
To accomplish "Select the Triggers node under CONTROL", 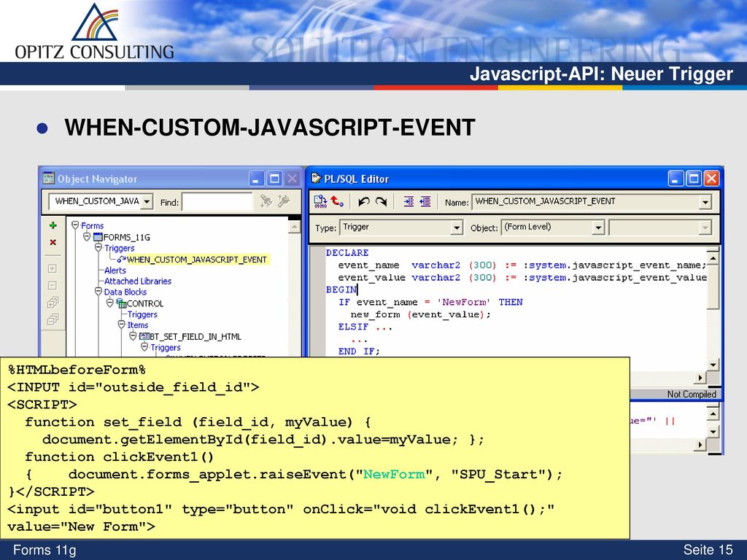I will coord(142,314).
